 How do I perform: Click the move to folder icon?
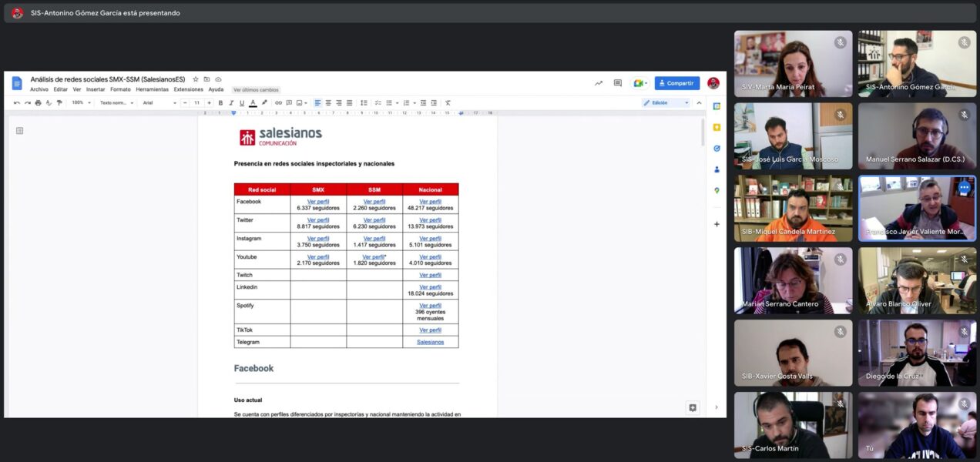(x=206, y=79)
